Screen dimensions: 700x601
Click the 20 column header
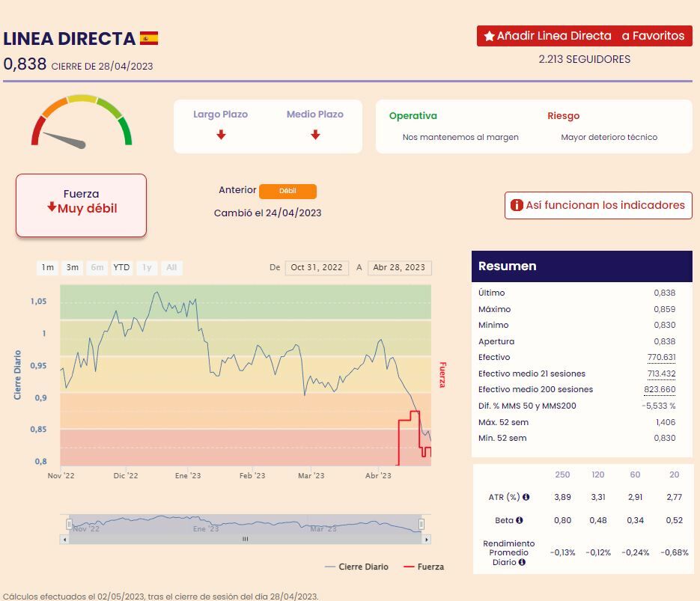tap(674, 475)
